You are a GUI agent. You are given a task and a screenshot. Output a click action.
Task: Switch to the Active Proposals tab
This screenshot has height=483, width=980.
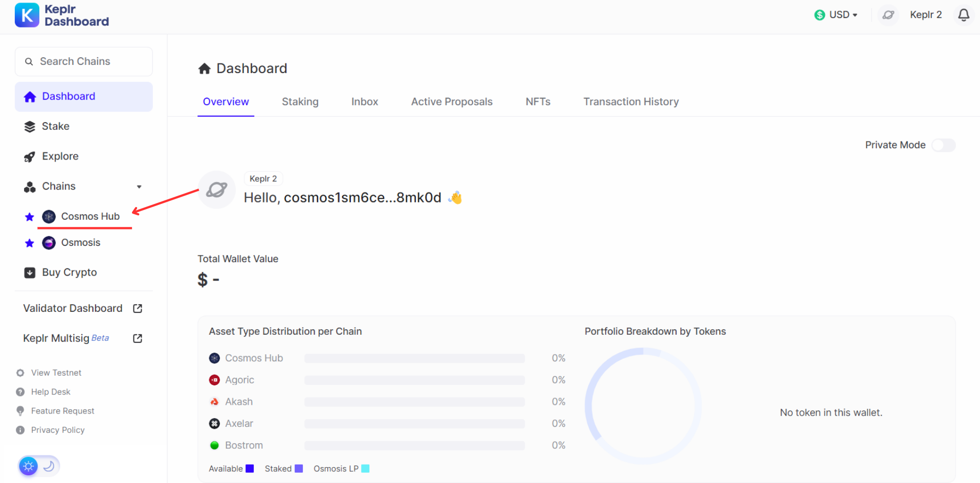click(x=452, y=102)
